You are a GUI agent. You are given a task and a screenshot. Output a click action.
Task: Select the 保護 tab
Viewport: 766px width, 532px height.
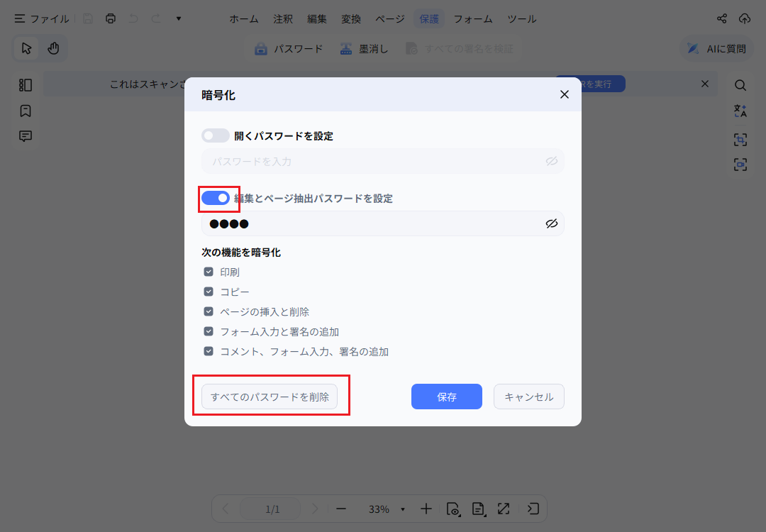tap(429, 19)
